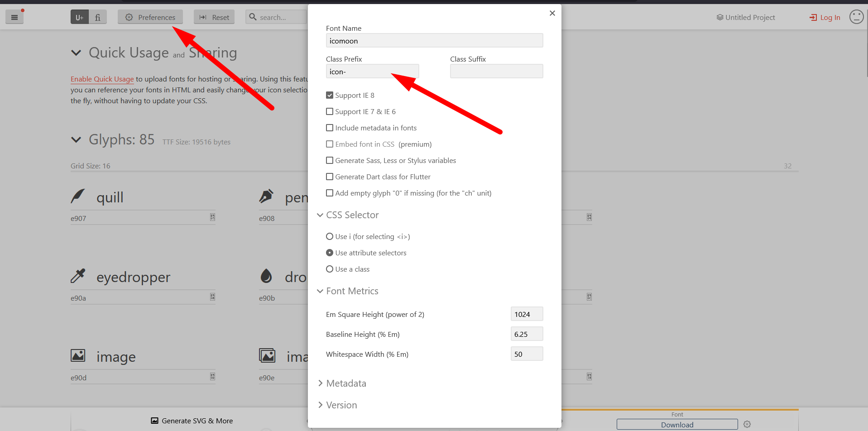This screenshot has width=868, height=431.
Task: Uncheck Support IE 8 checkbox
Action: (x=330, y=95)
